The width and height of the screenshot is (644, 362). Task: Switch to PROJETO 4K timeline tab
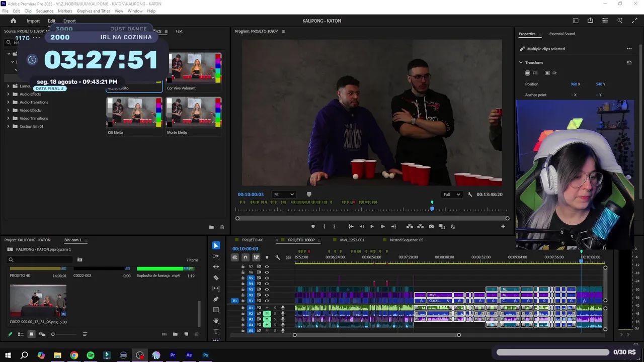pos(252,240)
